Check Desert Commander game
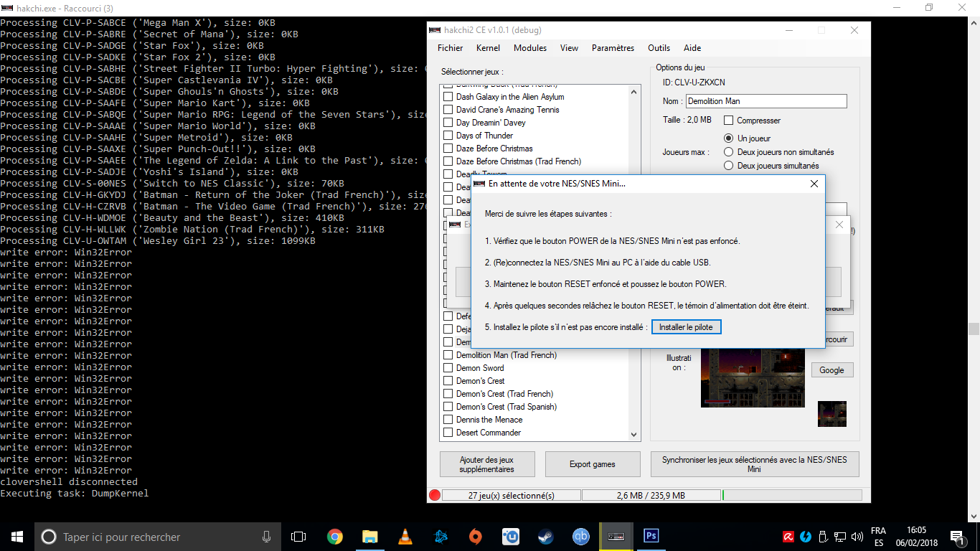 (x=448, y=433)
